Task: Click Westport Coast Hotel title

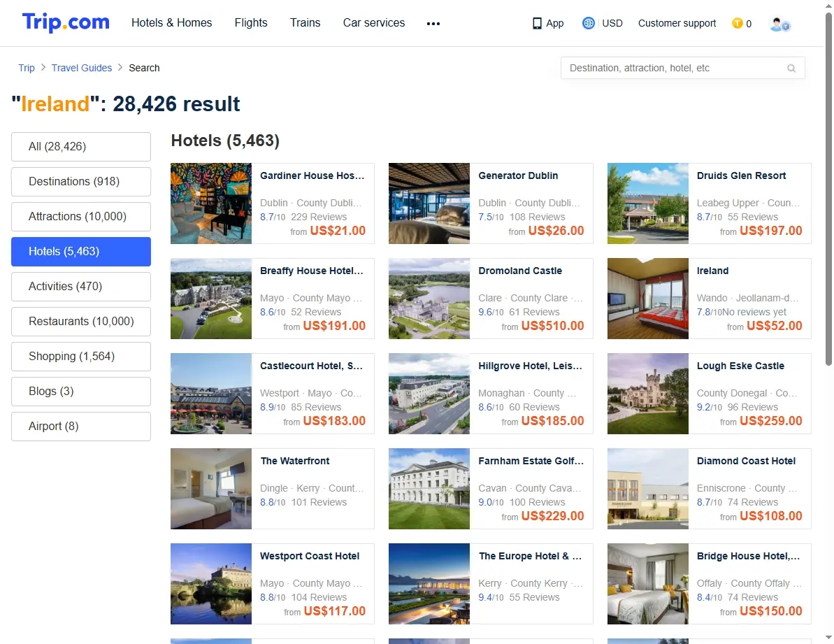Action: click(310, 557)
